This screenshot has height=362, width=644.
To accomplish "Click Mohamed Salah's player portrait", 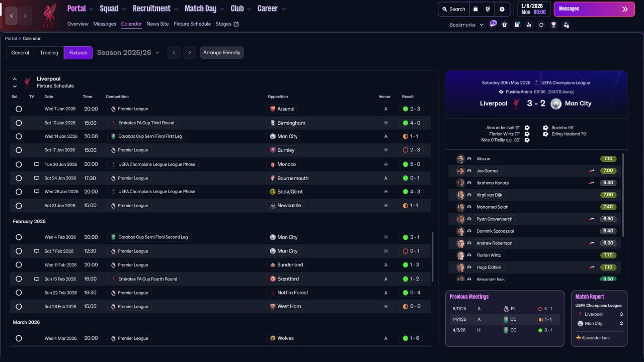I will point(460,207).
